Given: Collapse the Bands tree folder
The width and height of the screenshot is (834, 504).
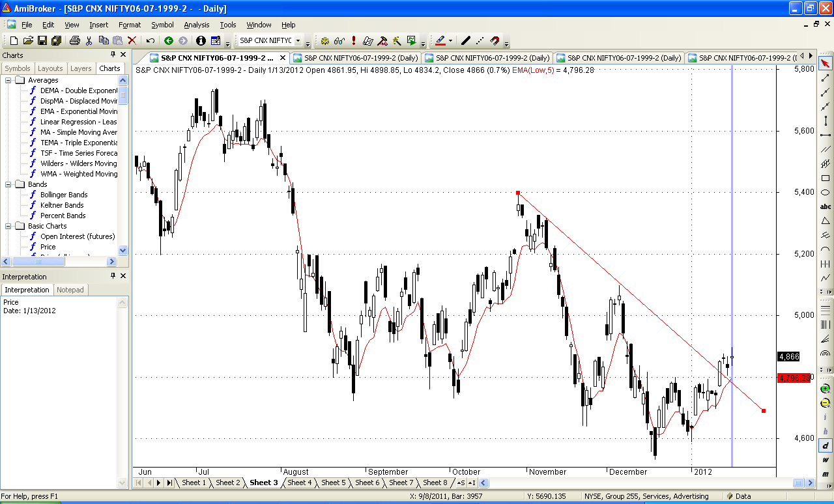Looking at the screenshot, I should 8,184.
